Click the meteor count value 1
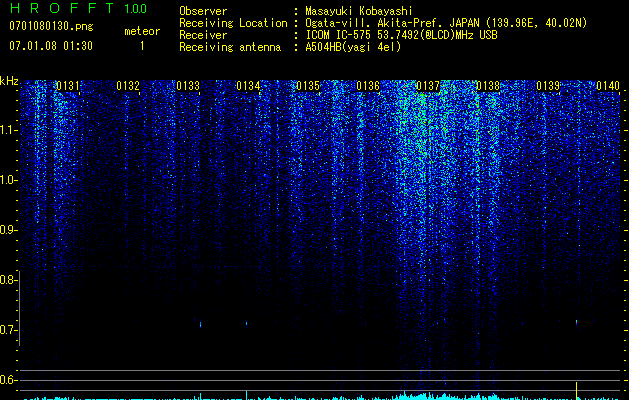This screenshot has width=629, height=400. (142, 46)
